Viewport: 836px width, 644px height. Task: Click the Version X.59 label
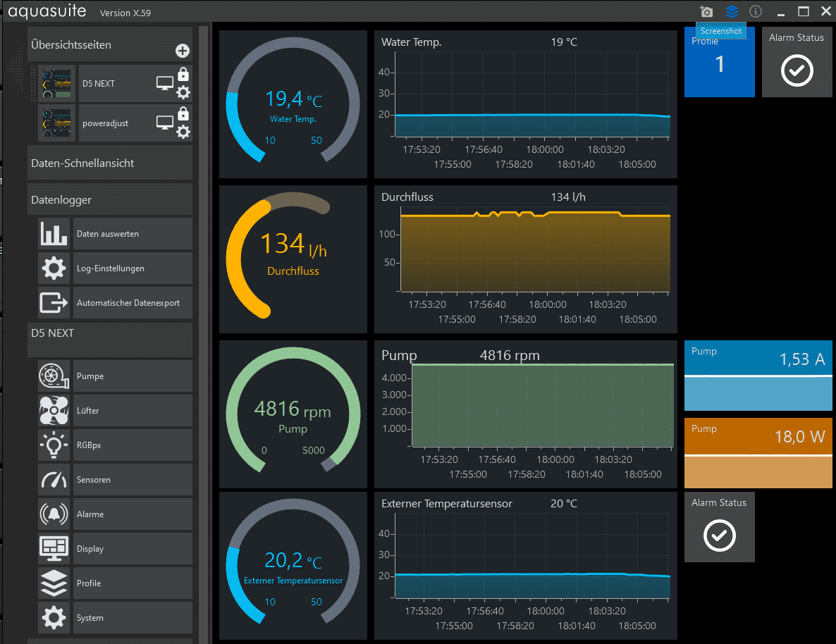coord(125,13)
